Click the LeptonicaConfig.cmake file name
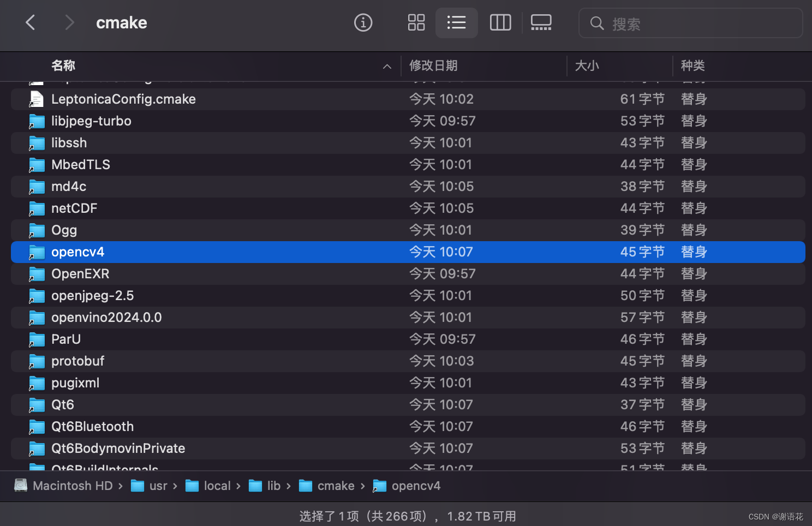The height and width of the screenshot is (526, 812). click(123, 99)
